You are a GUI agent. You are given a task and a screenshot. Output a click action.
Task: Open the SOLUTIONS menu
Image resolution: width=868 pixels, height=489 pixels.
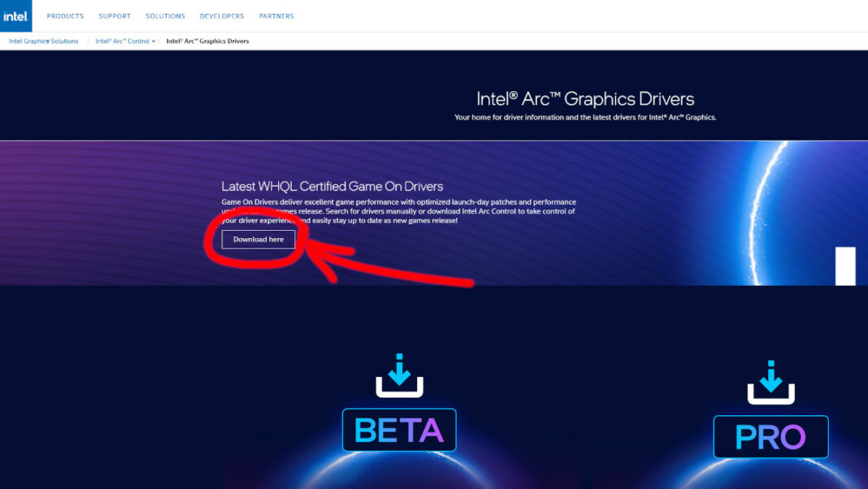[x=165, y=15]
